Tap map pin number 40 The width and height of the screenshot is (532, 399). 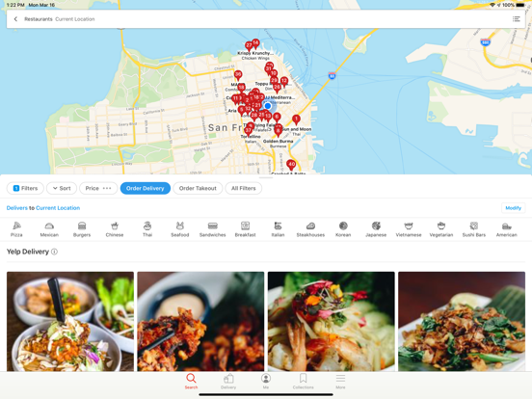[291, 165]
